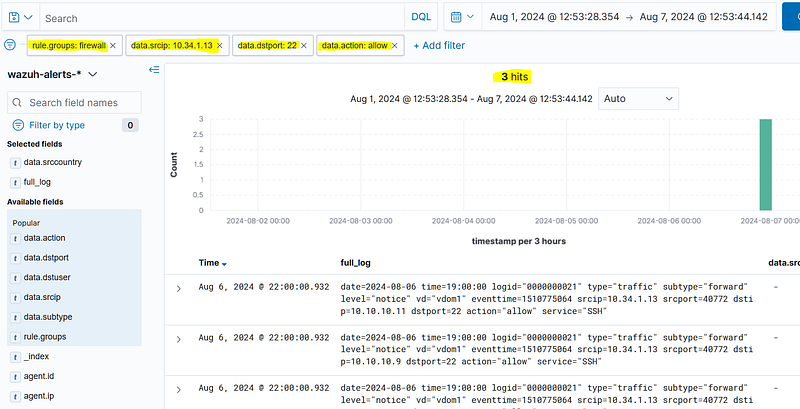This screenshot has width=800, height=409.
Task: Select data.srccountry in Selected fields
Action: click(53, 162)
